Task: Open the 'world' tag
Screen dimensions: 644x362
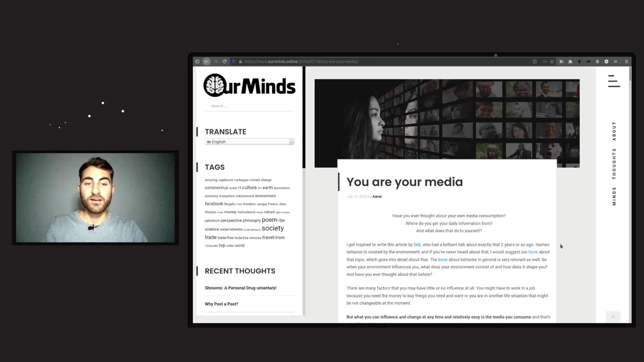Action: (239, 246)
